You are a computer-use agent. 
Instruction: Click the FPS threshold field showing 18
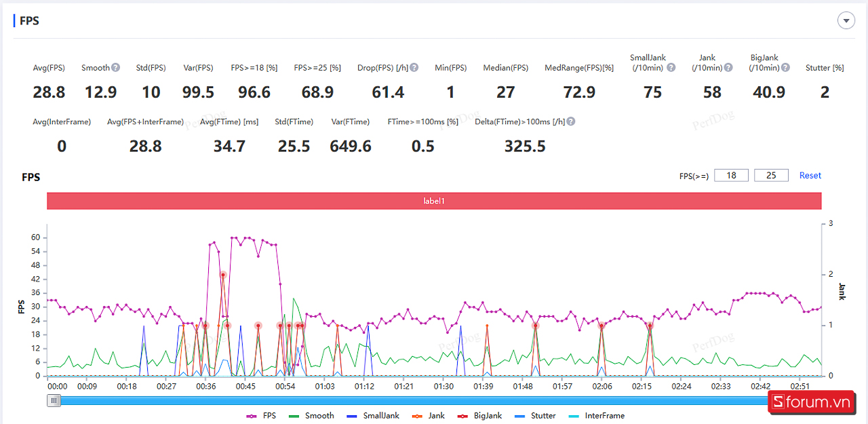[731, 176]
